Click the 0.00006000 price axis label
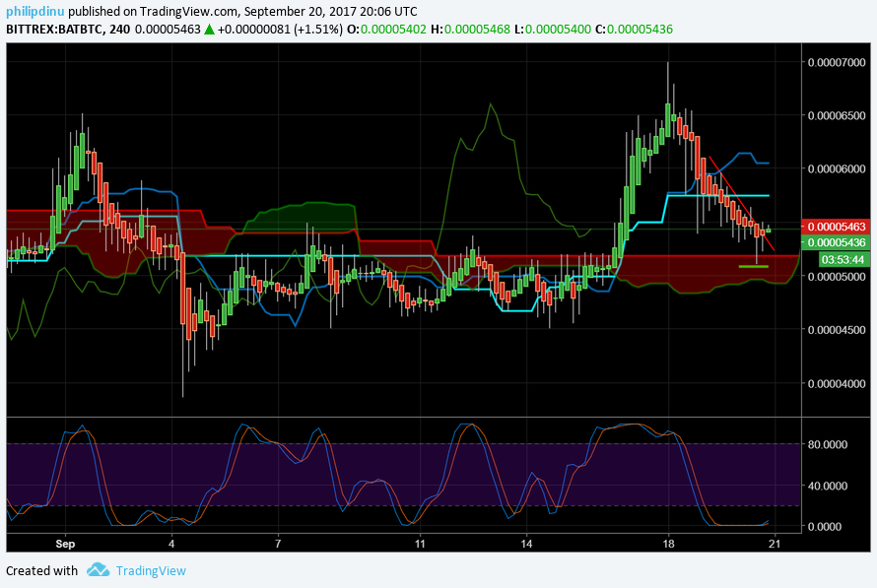Viewport: 877px width, 588px height. pyautogui.click(x=837, y=168)
